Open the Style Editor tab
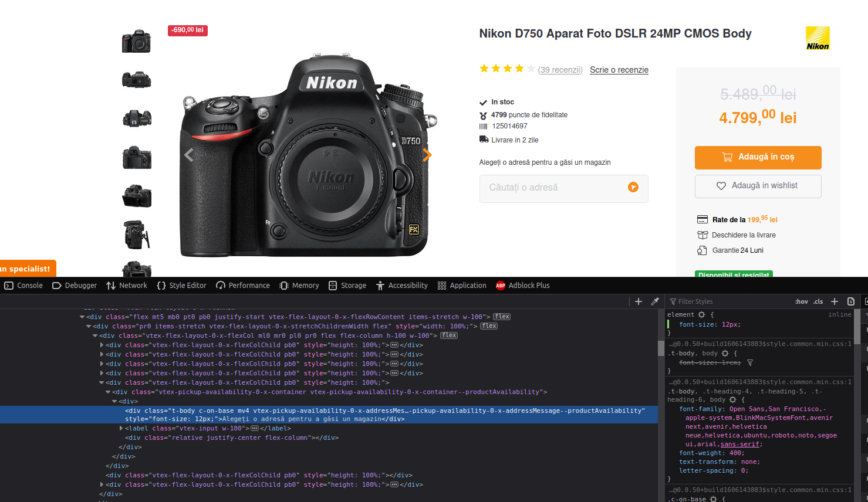This screenshot has width=868, height=502. [x=182, y=286]
